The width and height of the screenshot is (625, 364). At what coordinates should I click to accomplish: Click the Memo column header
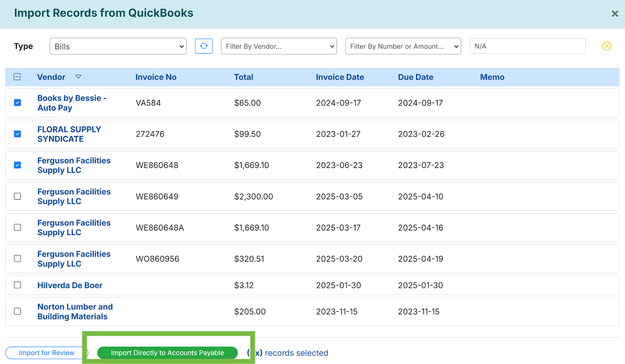point(492,77)
